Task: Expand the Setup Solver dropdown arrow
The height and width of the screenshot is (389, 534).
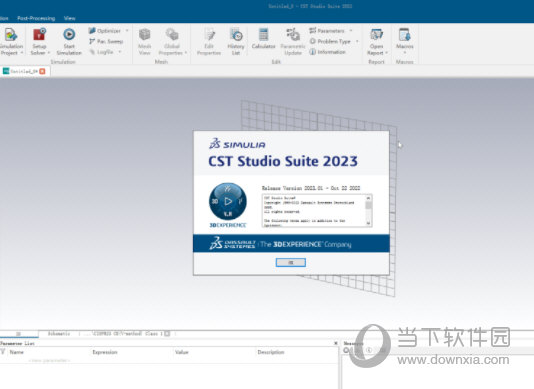Action: (49, 53)
